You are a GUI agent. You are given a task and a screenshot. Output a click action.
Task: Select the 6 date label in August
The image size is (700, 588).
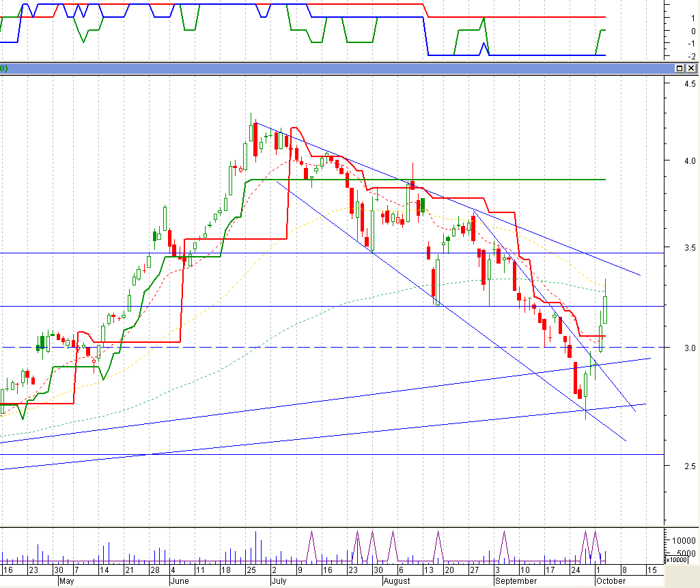click(x=401, y=570)
